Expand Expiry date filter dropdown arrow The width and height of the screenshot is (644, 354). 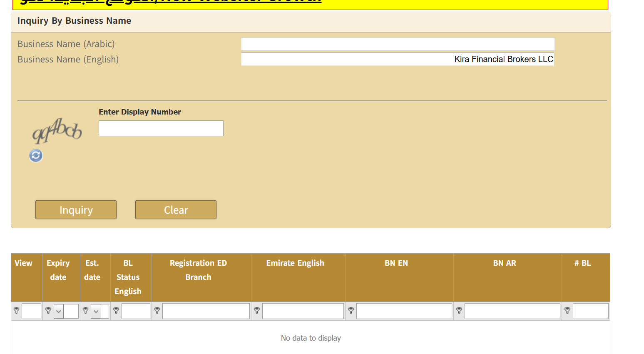click(x=59, y=311)
